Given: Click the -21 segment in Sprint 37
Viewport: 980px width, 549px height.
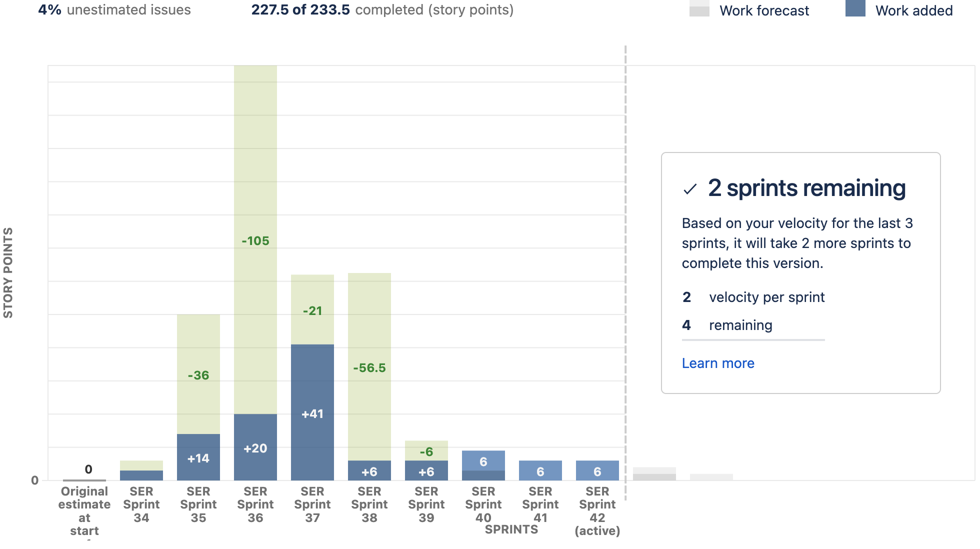Looking at the screenshot, I should 312,309.
